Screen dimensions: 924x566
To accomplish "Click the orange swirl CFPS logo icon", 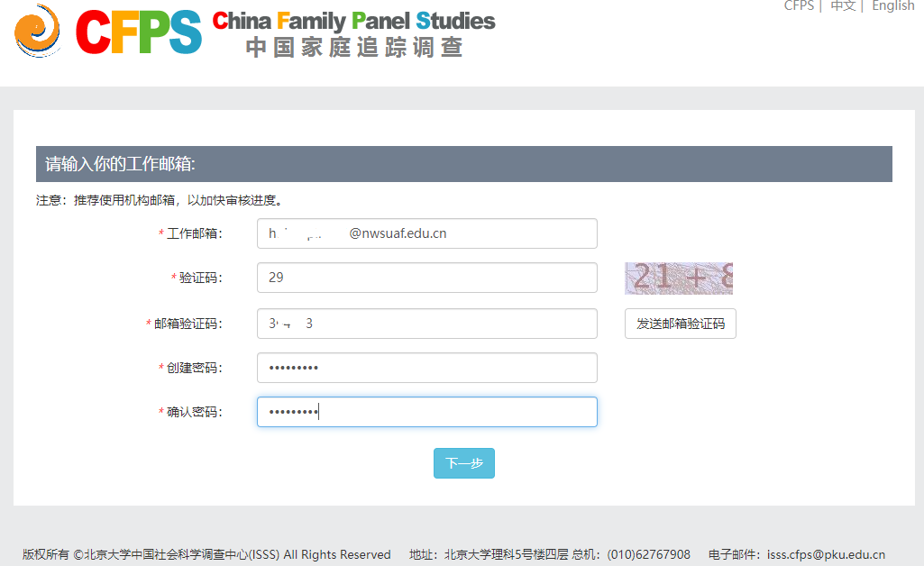I will click(x=37, y=30).
